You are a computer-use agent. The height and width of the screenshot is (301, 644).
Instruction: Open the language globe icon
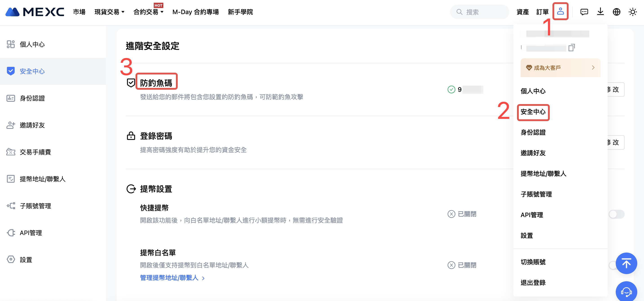pos(616,12)
